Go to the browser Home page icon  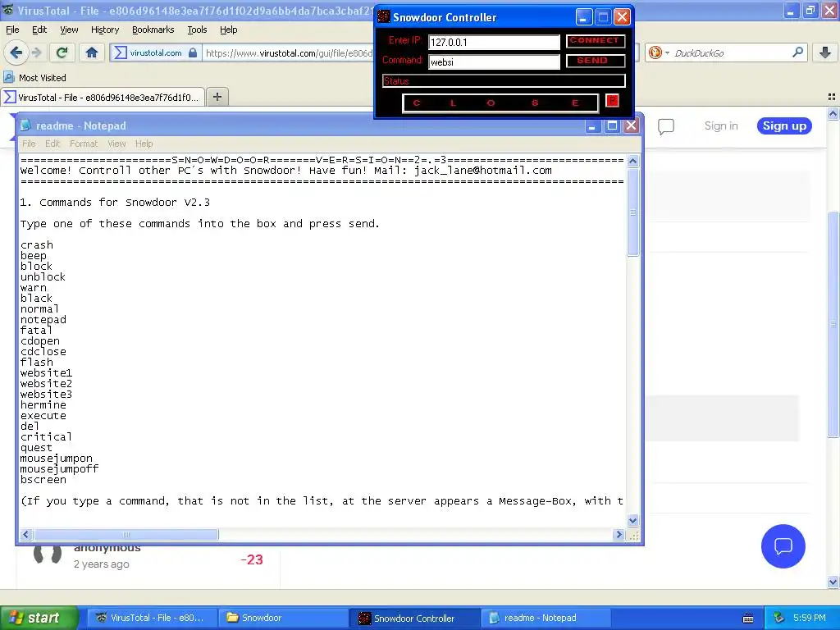pyautogui.click(x=92, y=52)
